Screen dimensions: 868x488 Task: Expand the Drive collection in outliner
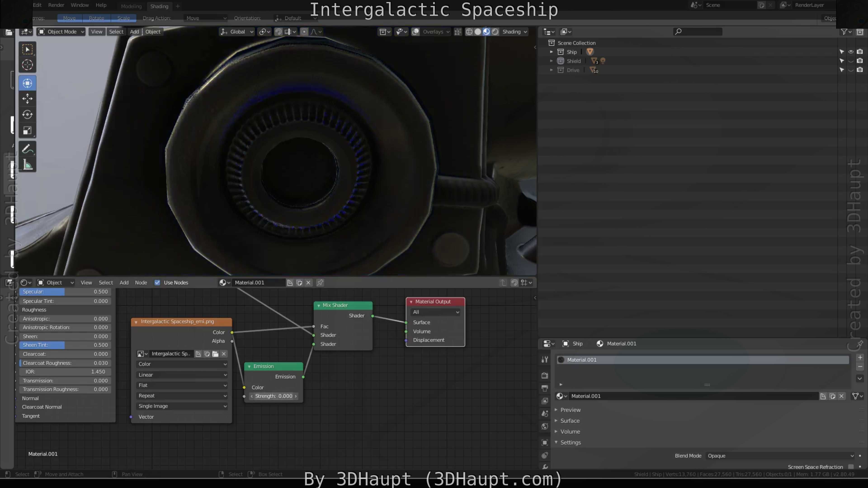tap(551, 70)
